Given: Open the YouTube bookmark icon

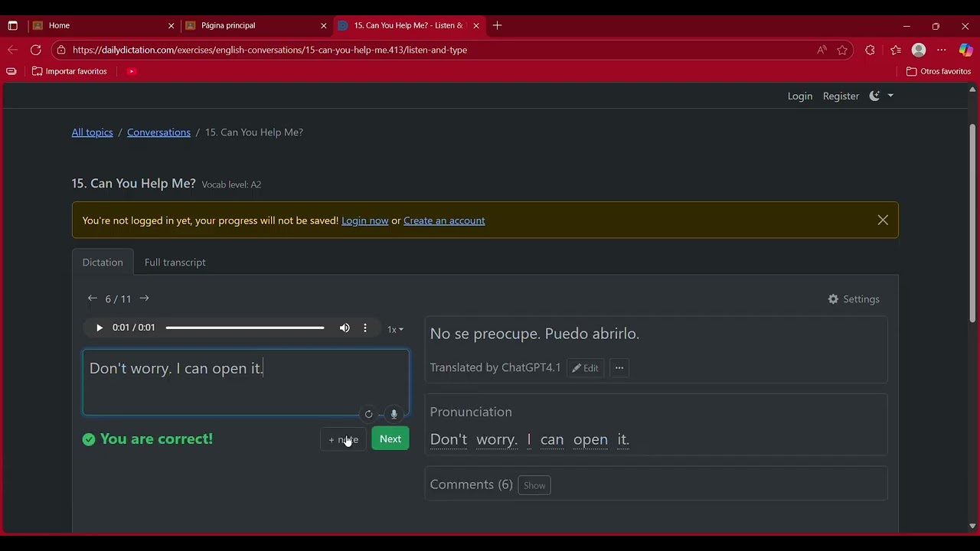Looking at the screenshot, I should click(x=132, y=71).
